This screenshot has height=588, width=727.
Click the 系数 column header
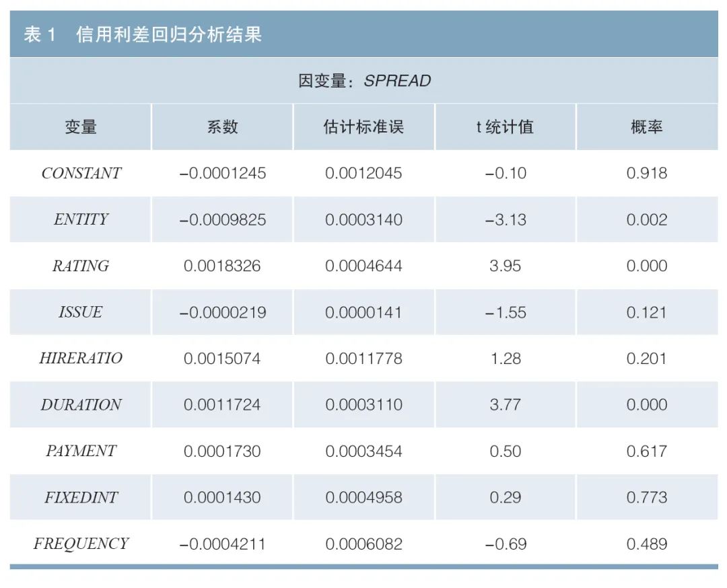tap(222, 127)
